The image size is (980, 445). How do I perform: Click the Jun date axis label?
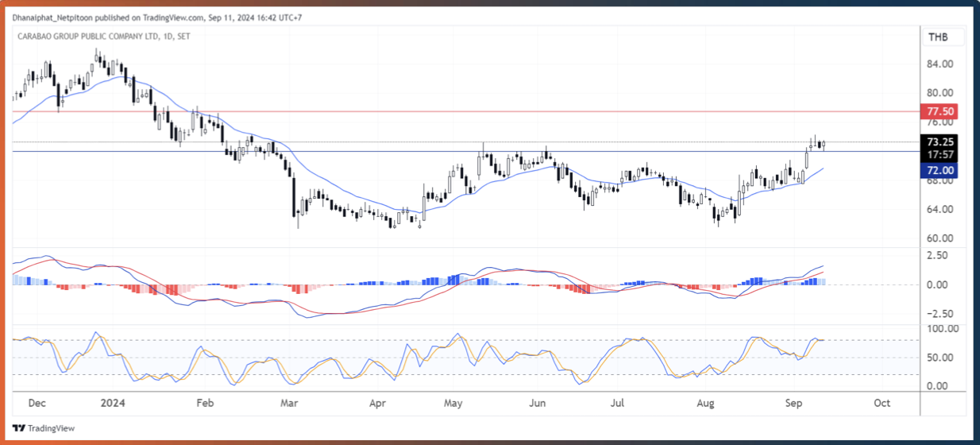538,403
